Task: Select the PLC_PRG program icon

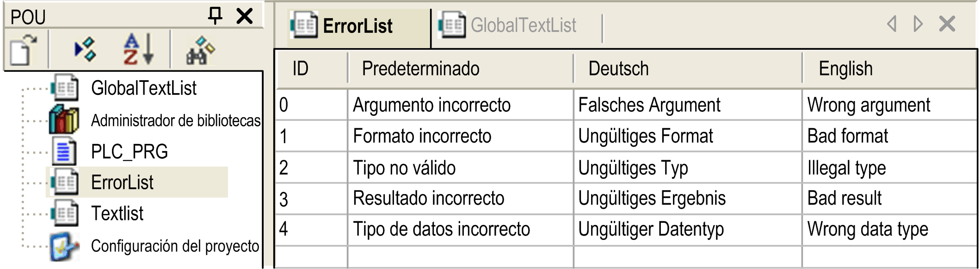Action: 64,151
